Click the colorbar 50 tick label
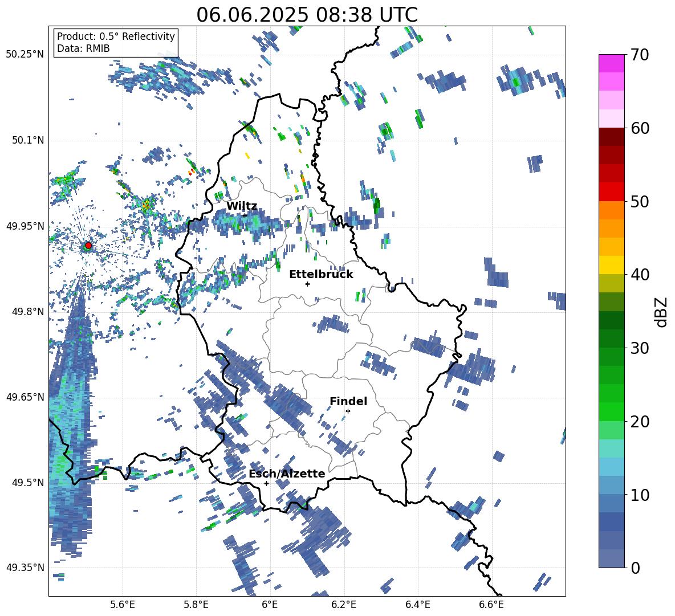This screenshot has height=616, width=675. point(640,201)
